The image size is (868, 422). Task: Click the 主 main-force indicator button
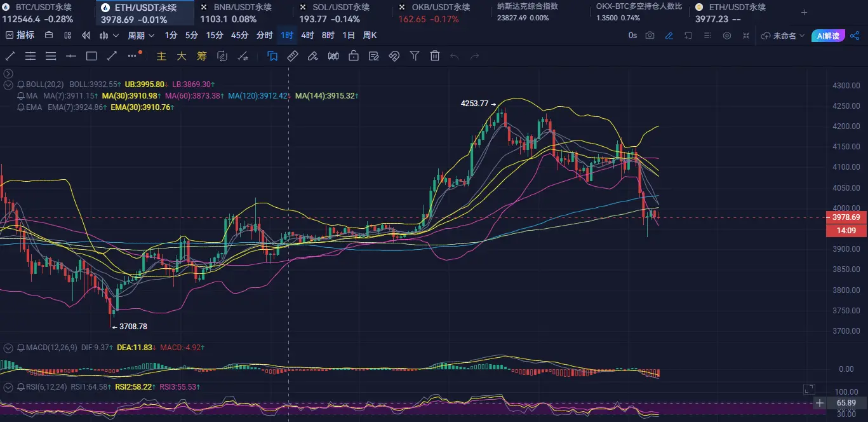pyautogui.click(x=161, y=56)
